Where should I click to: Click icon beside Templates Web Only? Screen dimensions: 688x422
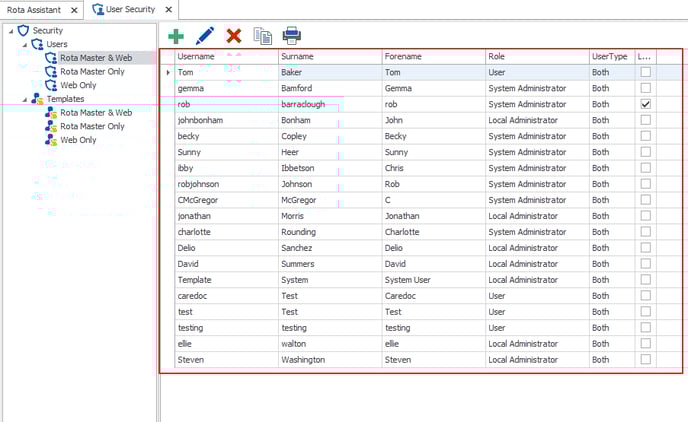(x=51, y=140)
